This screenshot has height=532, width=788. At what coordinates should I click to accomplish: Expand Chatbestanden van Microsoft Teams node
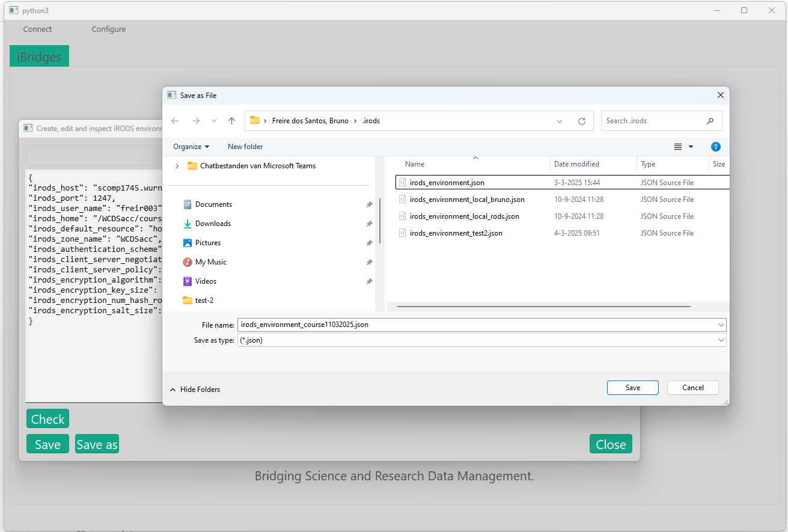177,166
